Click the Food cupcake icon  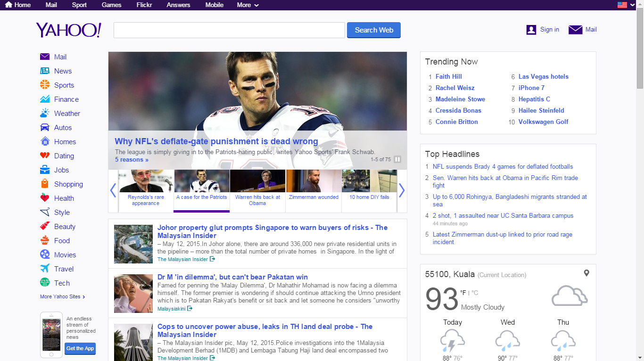tap(45, 240)
